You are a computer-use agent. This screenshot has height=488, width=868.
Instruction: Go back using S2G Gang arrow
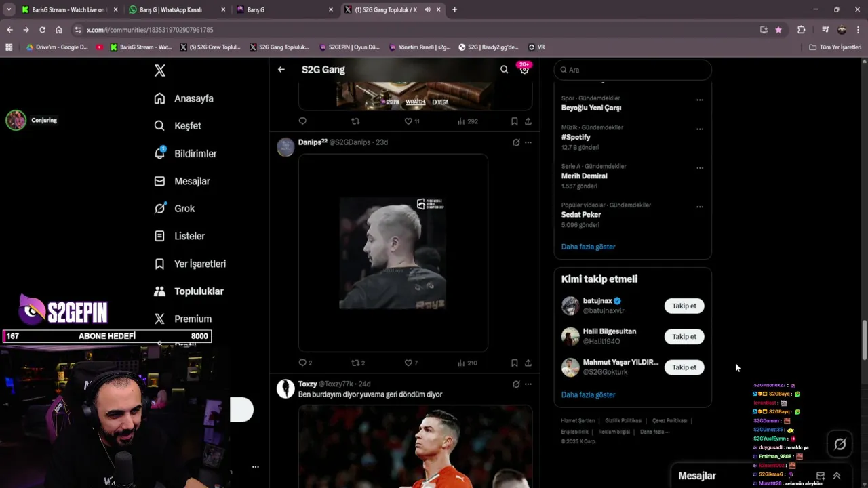281,69
